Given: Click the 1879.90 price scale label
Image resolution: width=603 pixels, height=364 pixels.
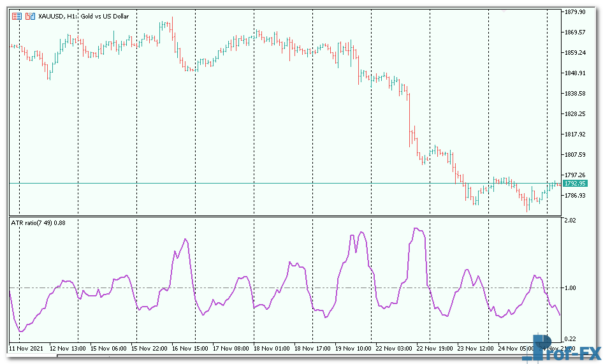Looking at the screenshot, I should coord(575,12).
